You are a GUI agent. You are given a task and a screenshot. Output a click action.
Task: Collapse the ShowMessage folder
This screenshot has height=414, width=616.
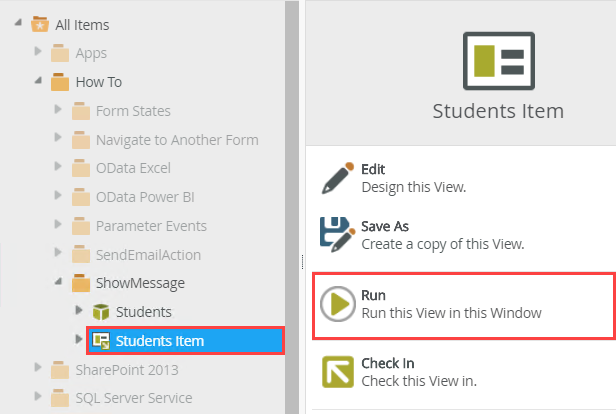pos(59,283)
